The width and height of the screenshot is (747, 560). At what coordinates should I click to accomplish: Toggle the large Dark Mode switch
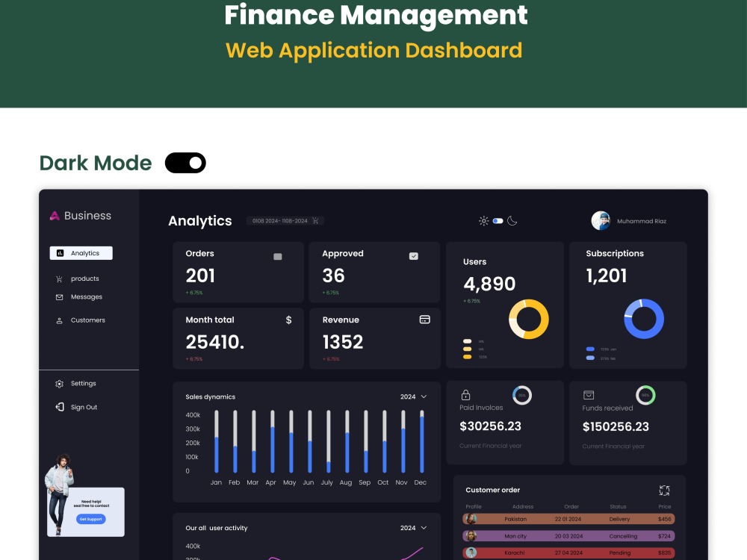click(185, 163)
